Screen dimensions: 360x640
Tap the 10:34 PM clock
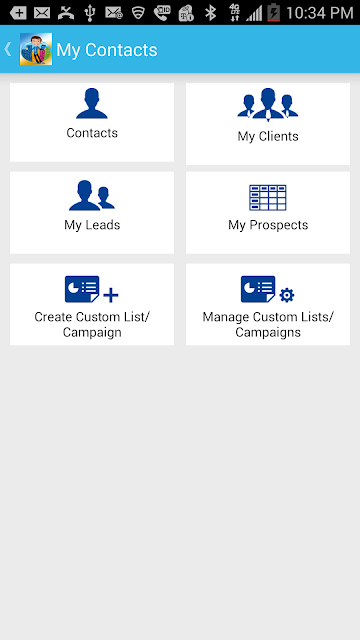click(x=320, y=13)
